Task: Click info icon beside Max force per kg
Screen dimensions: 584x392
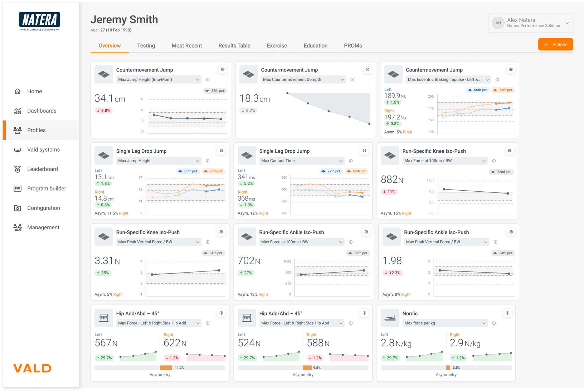Action: tap(494, 323)
